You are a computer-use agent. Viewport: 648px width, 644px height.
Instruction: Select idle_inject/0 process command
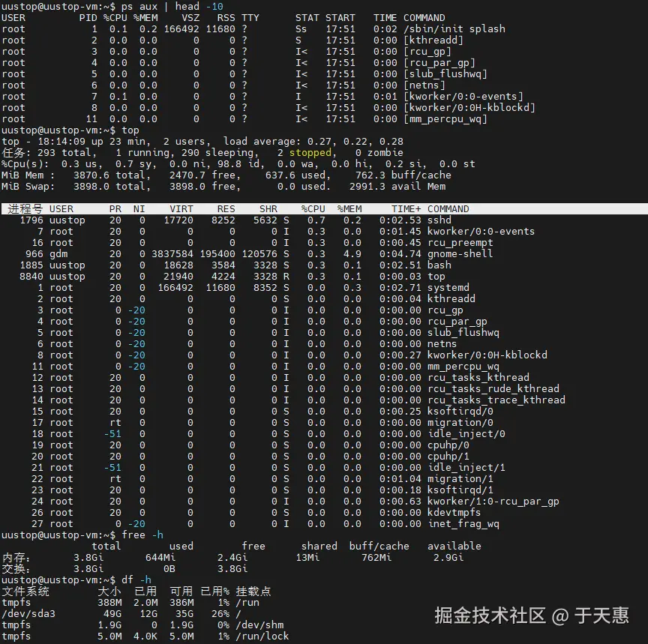(466, 434)
